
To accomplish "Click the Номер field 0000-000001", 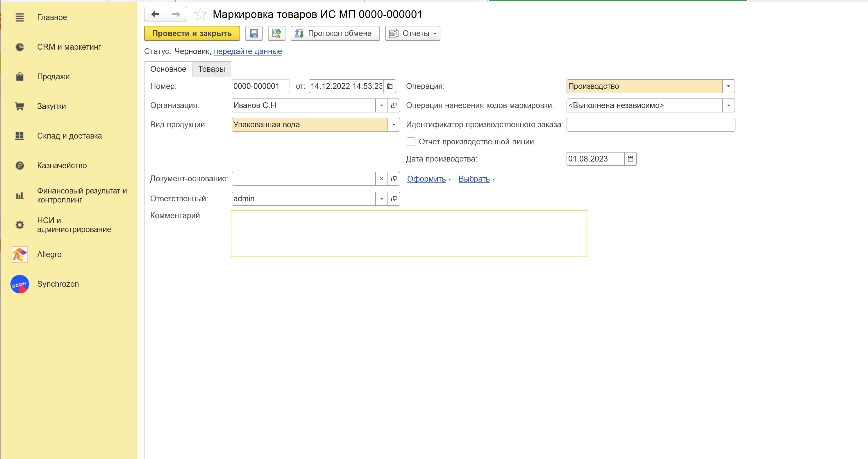I will 261,86.
